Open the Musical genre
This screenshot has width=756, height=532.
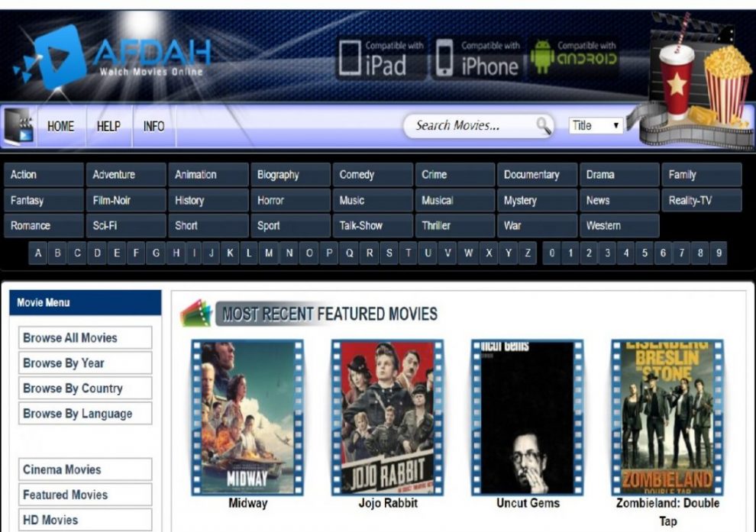pos(455,200)
